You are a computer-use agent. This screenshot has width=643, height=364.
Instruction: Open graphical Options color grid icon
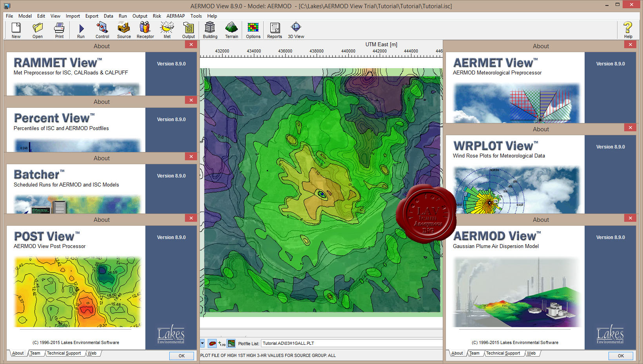[x=253, y=30]
